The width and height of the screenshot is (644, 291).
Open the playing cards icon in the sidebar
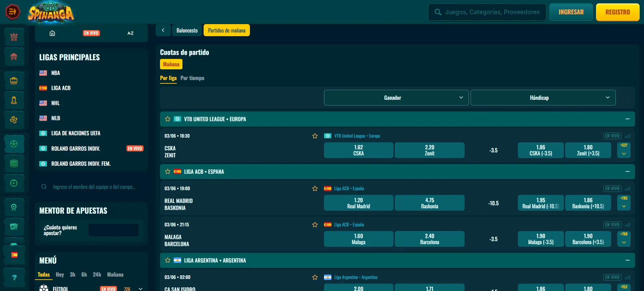(14, 227)
